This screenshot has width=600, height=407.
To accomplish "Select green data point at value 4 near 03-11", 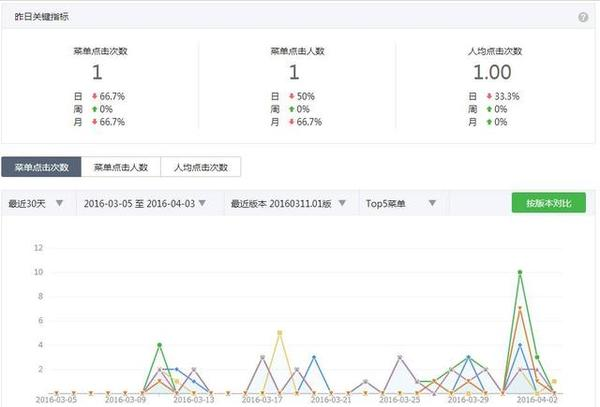I will 160,345.
